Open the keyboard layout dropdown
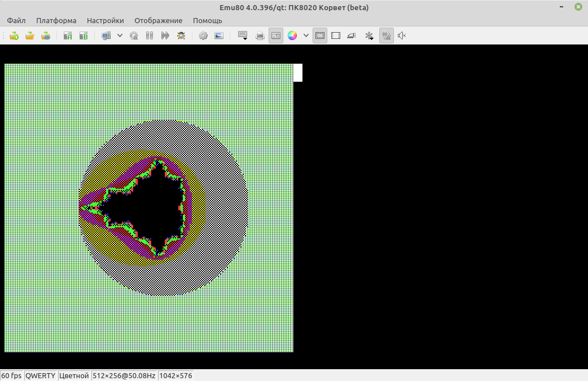The image size is (588, 381). 243,36
